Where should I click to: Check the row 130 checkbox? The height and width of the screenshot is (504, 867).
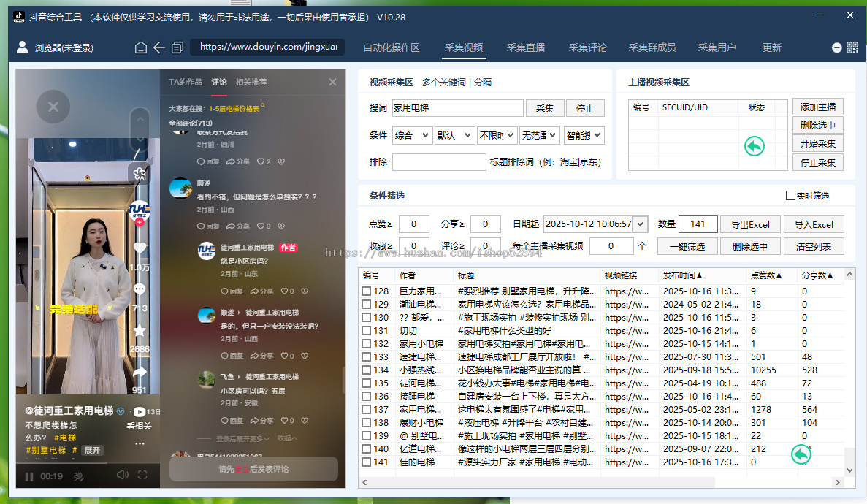(x=366, y=318)
